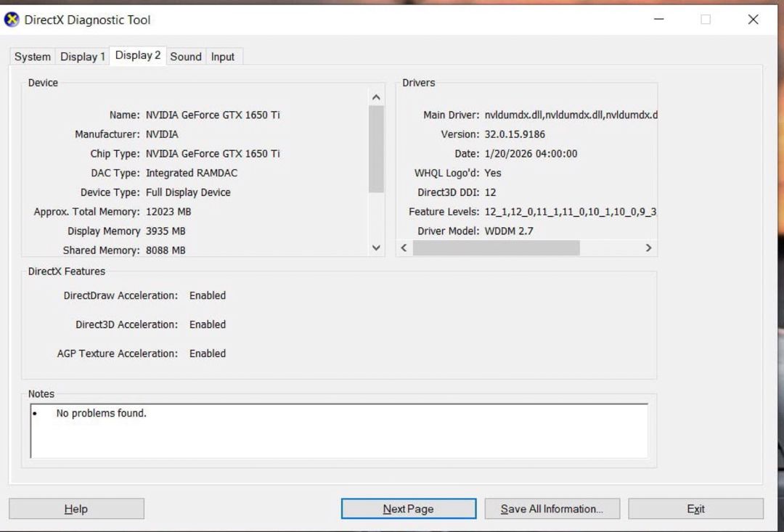Image resolution: width=784 pixels, height=532 pixels.
Task: Click the Feature Levels value text
Action: 571,212
